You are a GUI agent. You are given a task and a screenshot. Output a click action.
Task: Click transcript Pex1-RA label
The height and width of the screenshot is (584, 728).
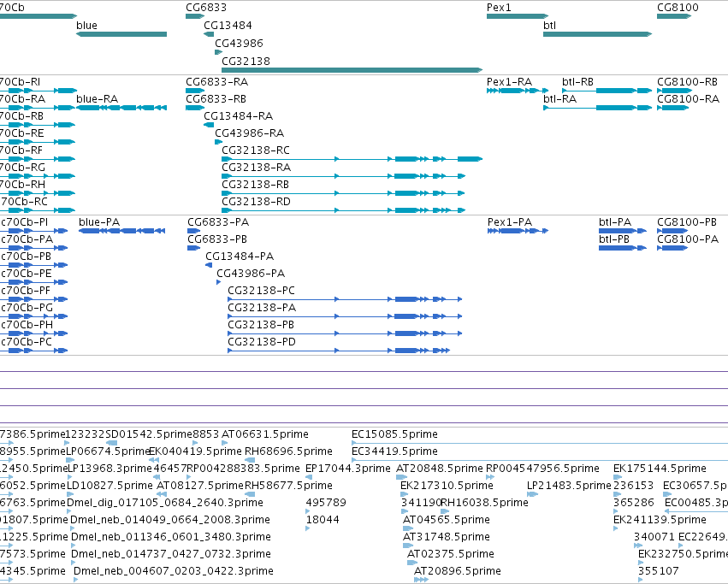pos(509,82)
